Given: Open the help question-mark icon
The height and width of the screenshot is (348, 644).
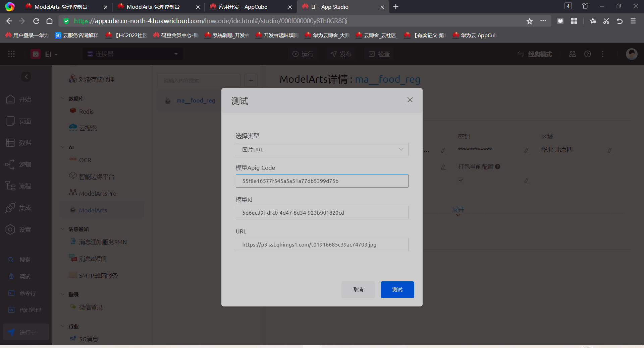Looking at the screenshot, I should (588, 54).
